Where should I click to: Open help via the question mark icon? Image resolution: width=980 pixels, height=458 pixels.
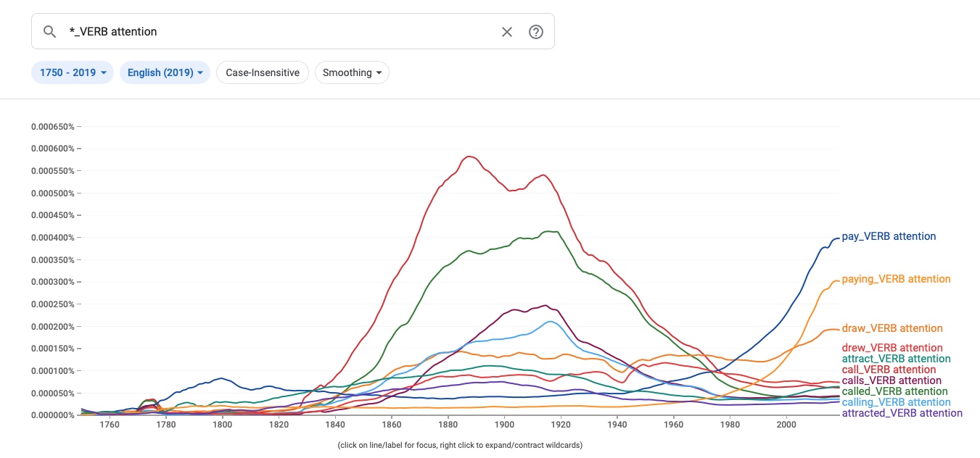[535, 31]
